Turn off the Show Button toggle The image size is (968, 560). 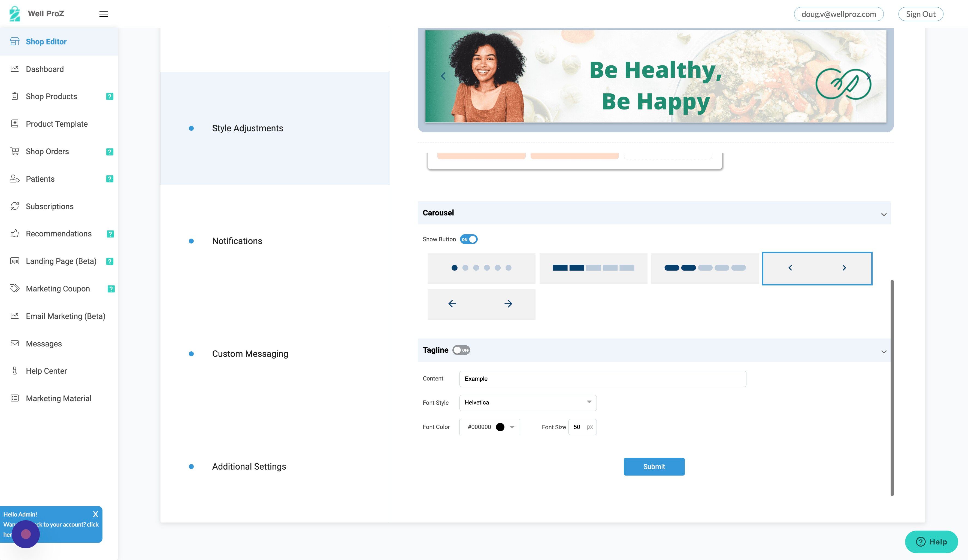point(469,239)
